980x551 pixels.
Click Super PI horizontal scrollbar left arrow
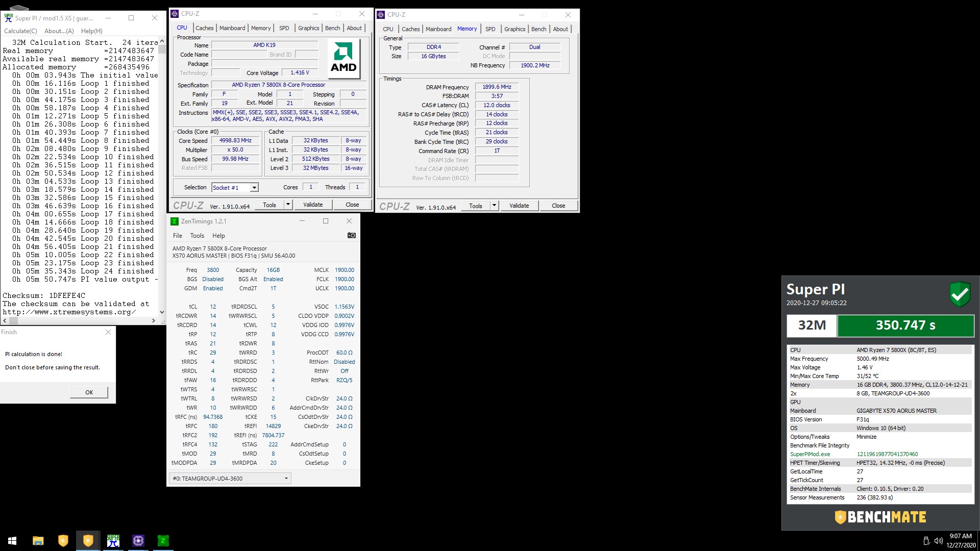click(x=5, y=320)
